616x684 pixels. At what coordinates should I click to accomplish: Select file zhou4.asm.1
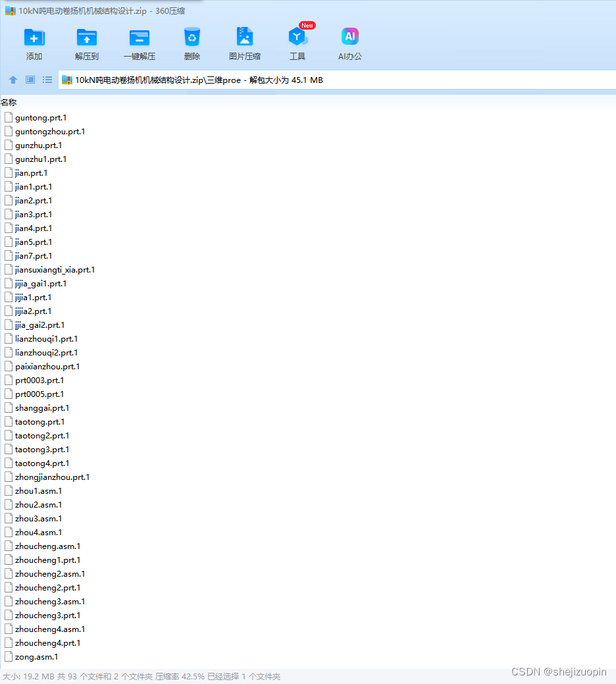34,533
